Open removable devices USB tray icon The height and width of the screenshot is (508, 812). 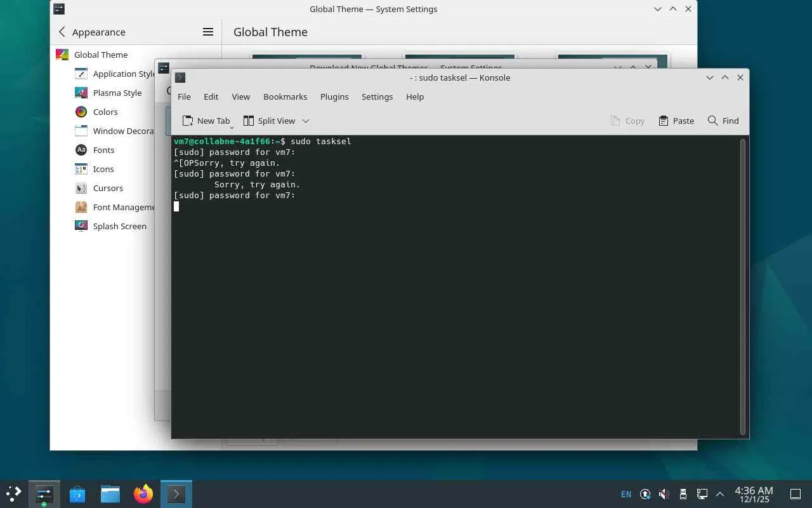pyautogui.click(x=683, y=494)
